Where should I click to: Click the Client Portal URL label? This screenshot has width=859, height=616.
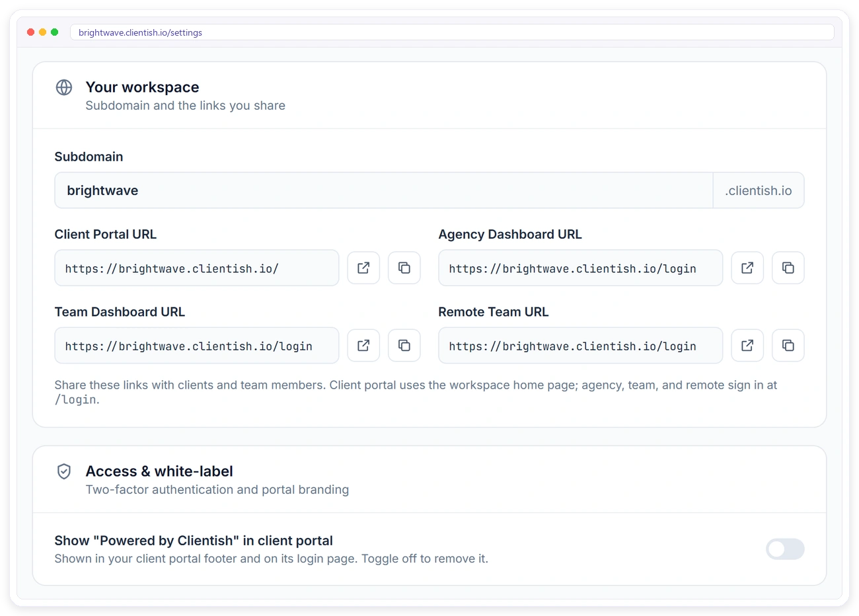pyautogui.click(x=106, y=234)
